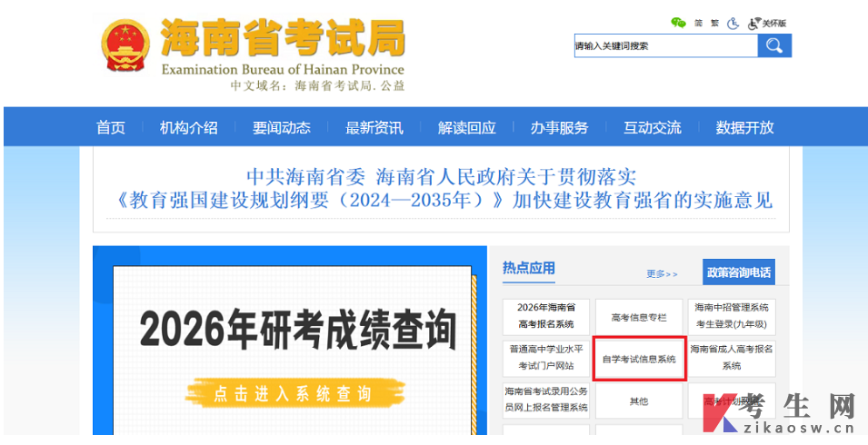The width and height of the screenshot is (868, 445).
Task: Open 海南中招管理系统考生登录(九年级)
Action: point(732,316)
